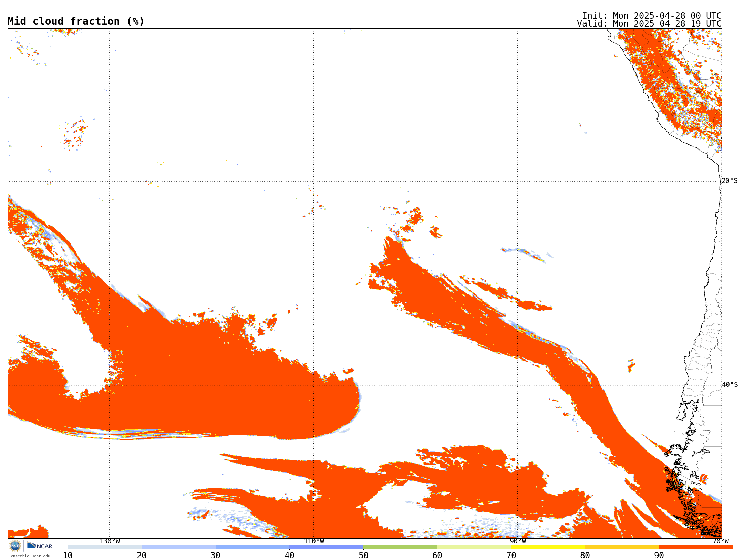Click the colorbar tick label 70

click(x=511, y=555)
